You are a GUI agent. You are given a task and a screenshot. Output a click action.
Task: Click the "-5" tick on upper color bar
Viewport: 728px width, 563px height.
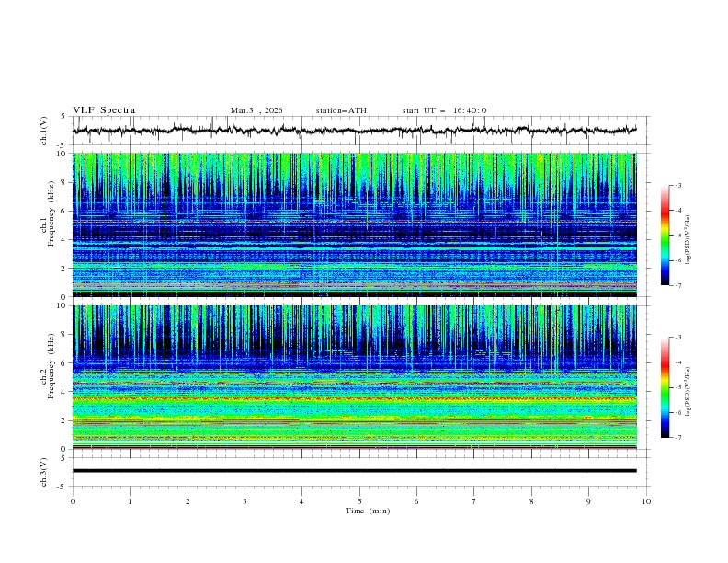tap(677, 236)
